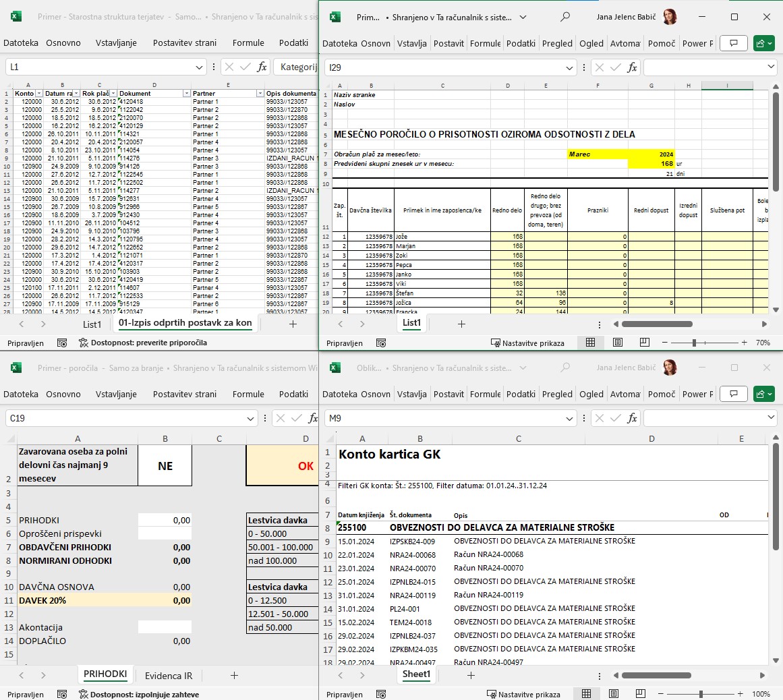The width and height of the screenshot is (783, 700).
Task: Click macro record icon in Konto kartica status bar
Action: (x=381, y=694)
